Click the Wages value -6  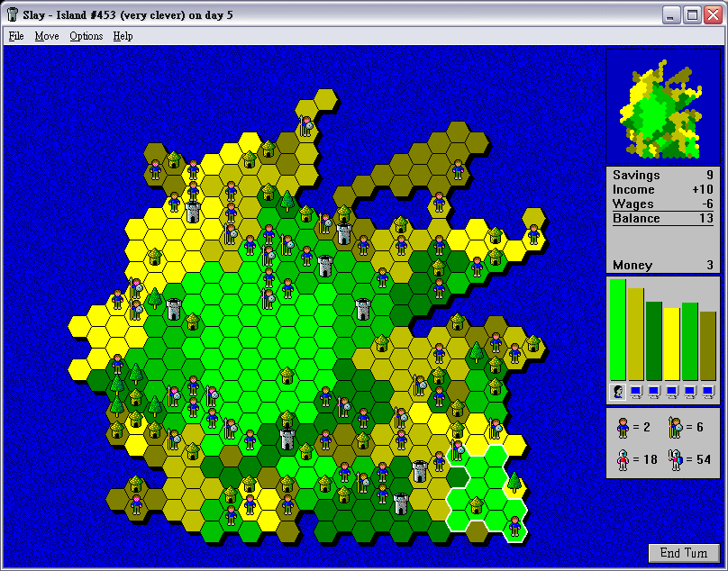707,204
